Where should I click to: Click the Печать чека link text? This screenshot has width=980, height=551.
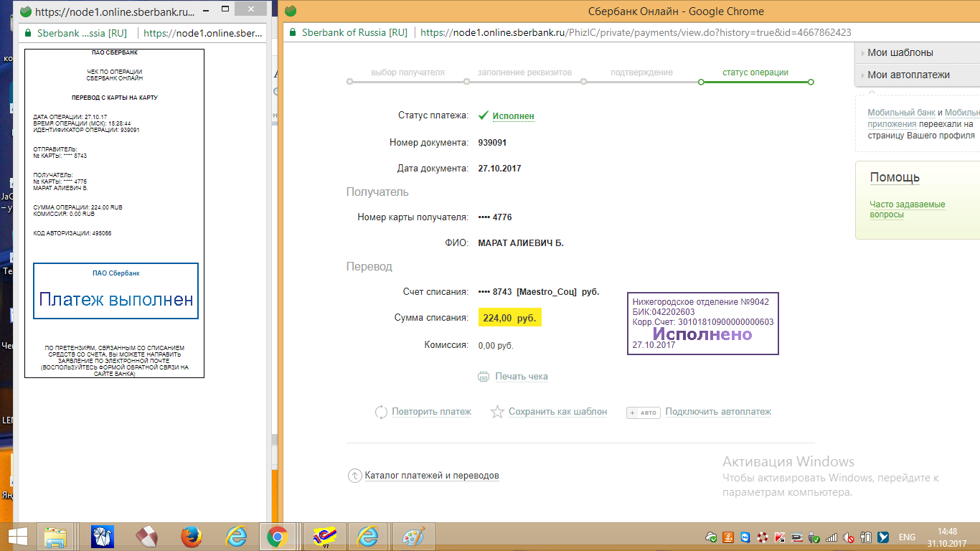[x=521, y=377]
